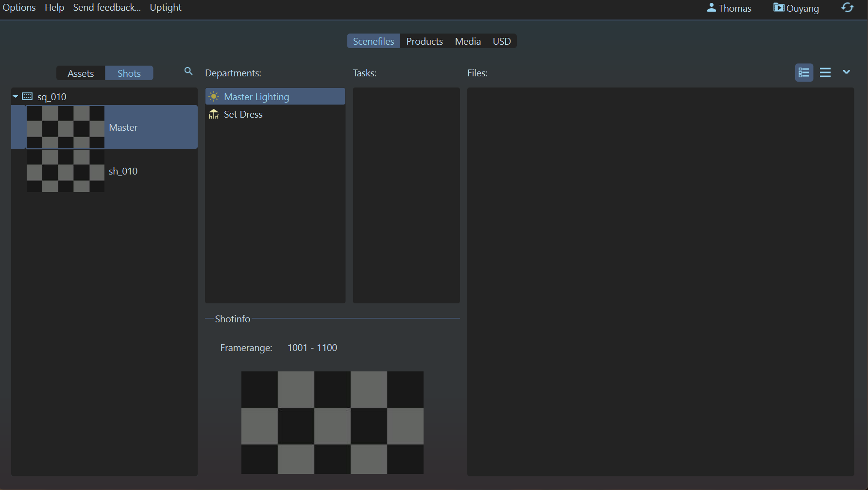
Task: Click the refresh icon in top right
Action: [x=848, y=8]
